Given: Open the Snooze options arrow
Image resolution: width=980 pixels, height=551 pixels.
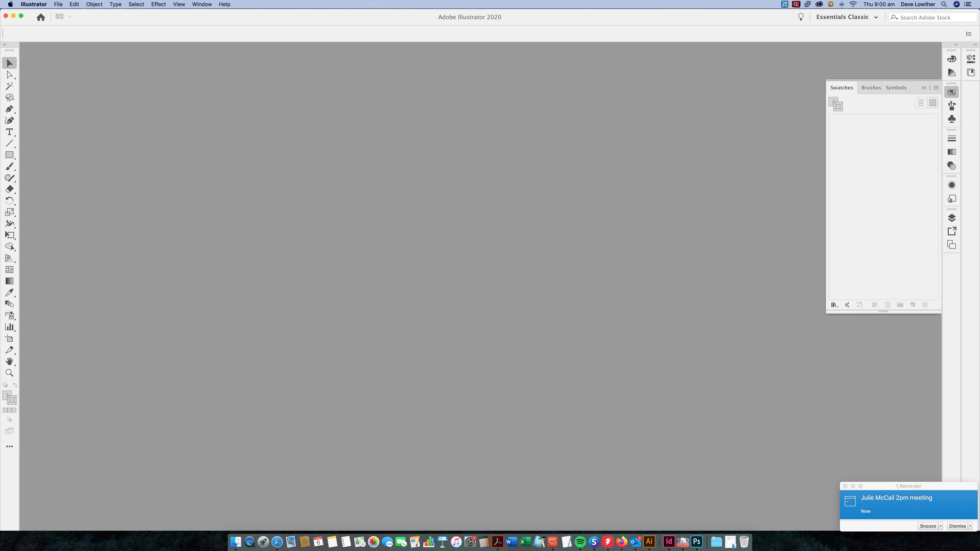Looking at the screenshot, I should (x=941, y=526).
